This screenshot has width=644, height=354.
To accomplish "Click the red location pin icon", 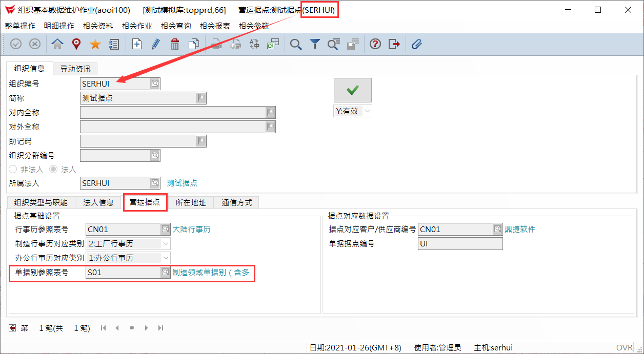I will [76, 44].
